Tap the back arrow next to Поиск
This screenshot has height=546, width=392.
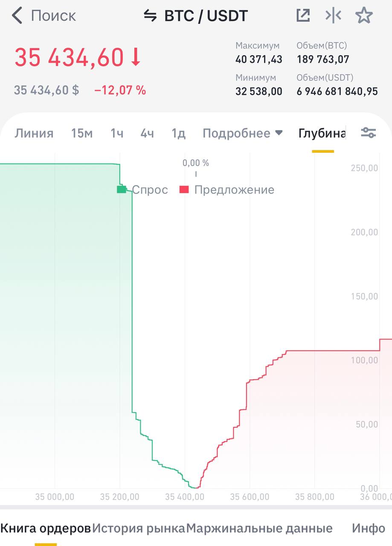[x=17, y=16]
